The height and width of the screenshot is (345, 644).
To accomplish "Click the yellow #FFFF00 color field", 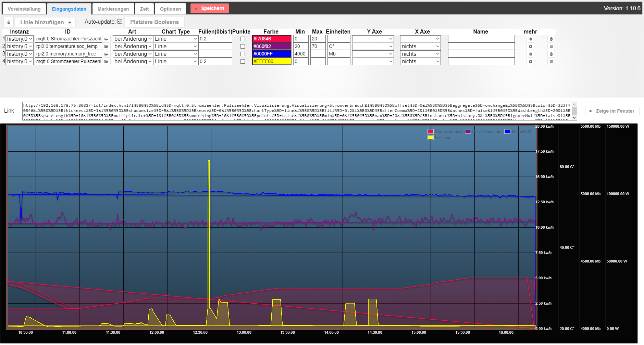I will (271, 62).
